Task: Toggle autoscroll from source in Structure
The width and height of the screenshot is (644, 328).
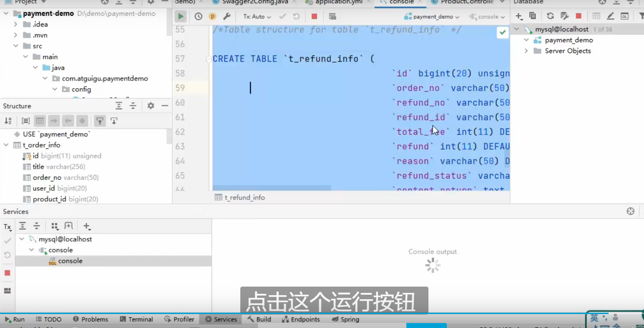Action: click(x=114, y=121)
